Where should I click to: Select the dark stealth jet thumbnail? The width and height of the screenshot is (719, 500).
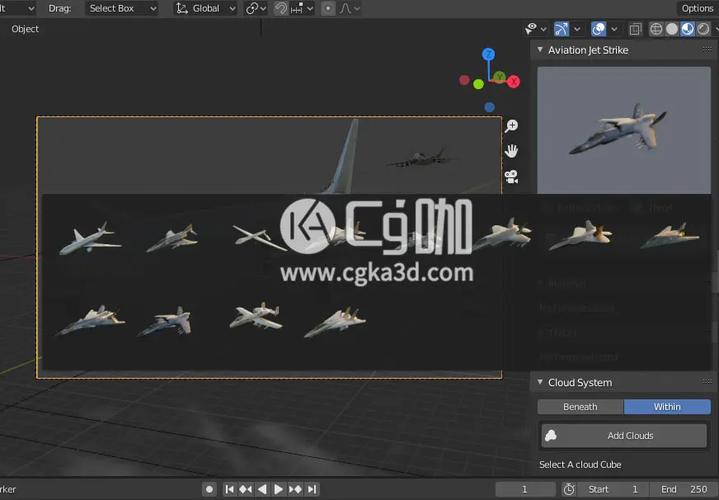click(670, 235)
